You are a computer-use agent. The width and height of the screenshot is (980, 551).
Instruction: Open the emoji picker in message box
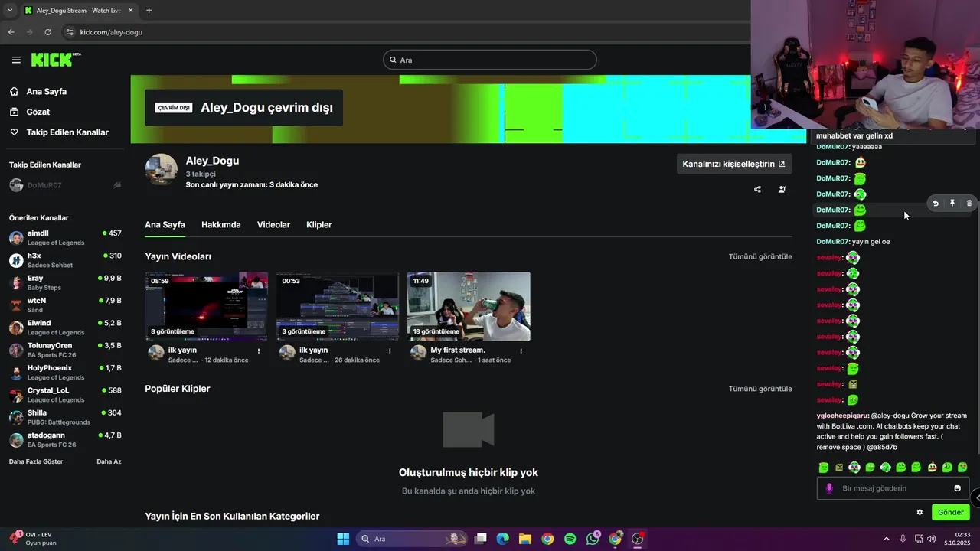coord(957,488)
